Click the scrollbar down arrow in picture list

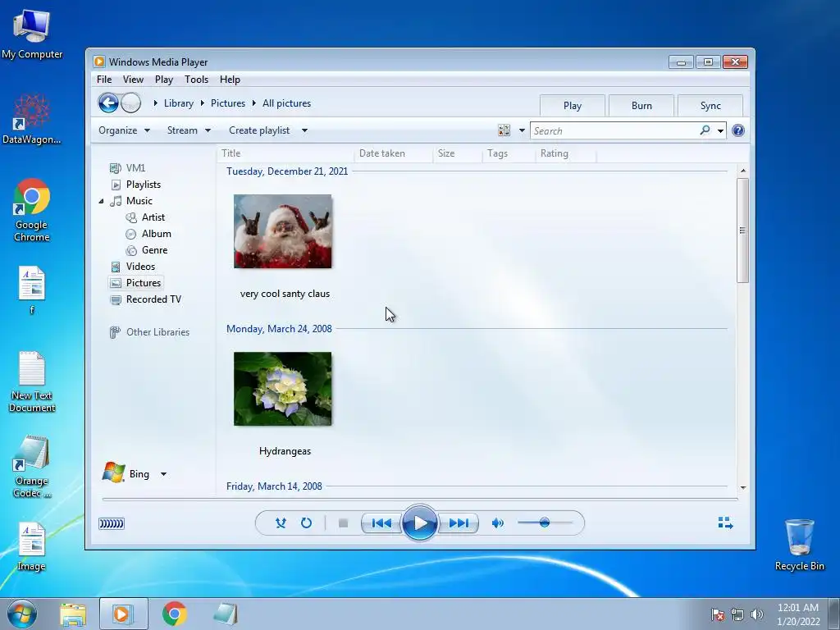click(x=742, y=487)
